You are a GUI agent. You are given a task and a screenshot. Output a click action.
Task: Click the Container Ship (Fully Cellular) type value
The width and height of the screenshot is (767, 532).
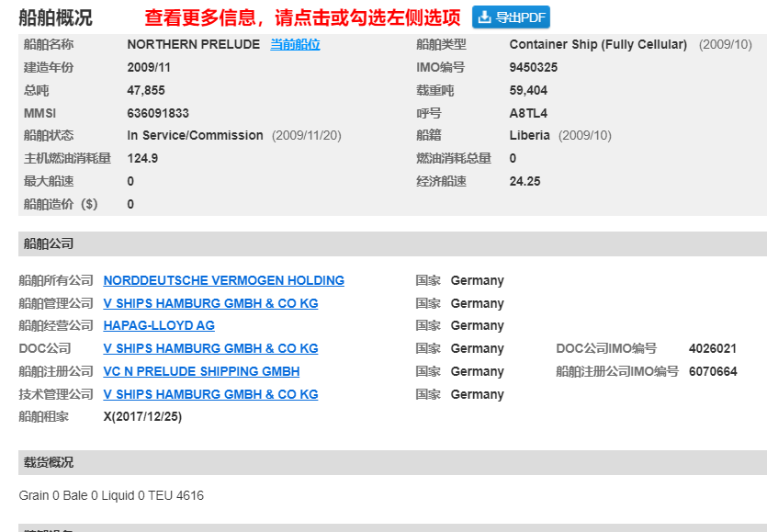pos(598,44)
